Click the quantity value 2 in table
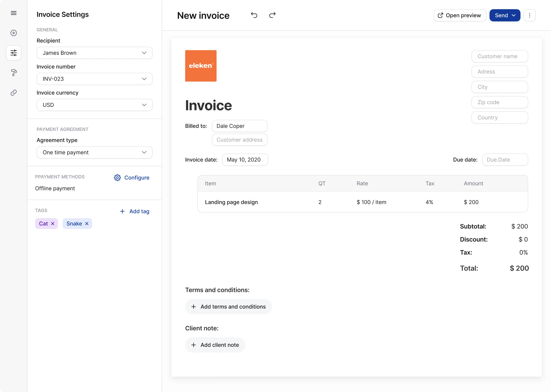This screenshot has width=551, height=392. click(320, 202)
